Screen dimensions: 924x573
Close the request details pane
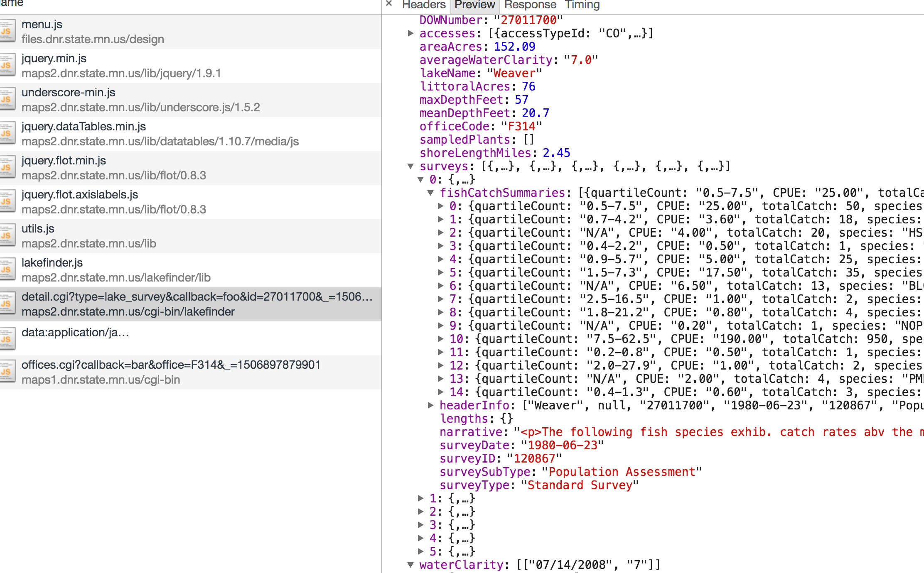[389, 4]
